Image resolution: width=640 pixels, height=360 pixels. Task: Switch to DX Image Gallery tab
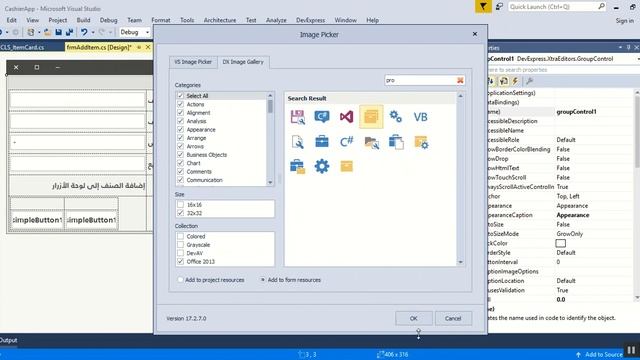pos(243,62)
